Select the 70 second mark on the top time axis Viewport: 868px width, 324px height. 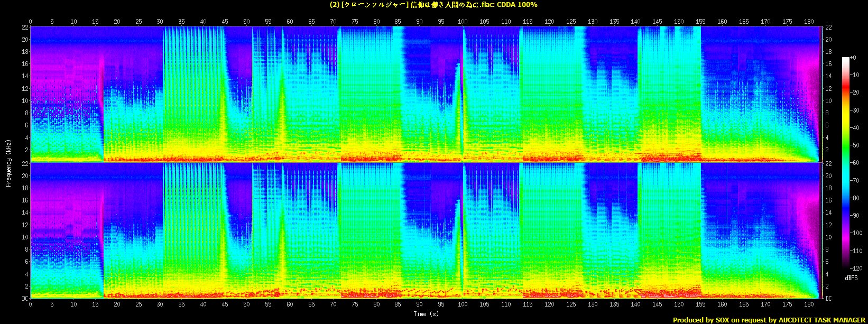333,21
